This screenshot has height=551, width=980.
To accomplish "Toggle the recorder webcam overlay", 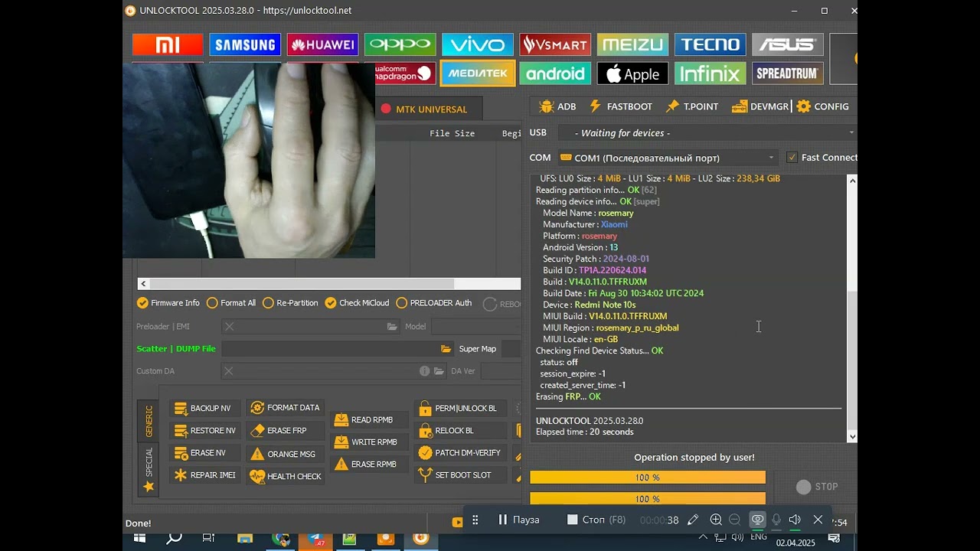I will 757,520.
